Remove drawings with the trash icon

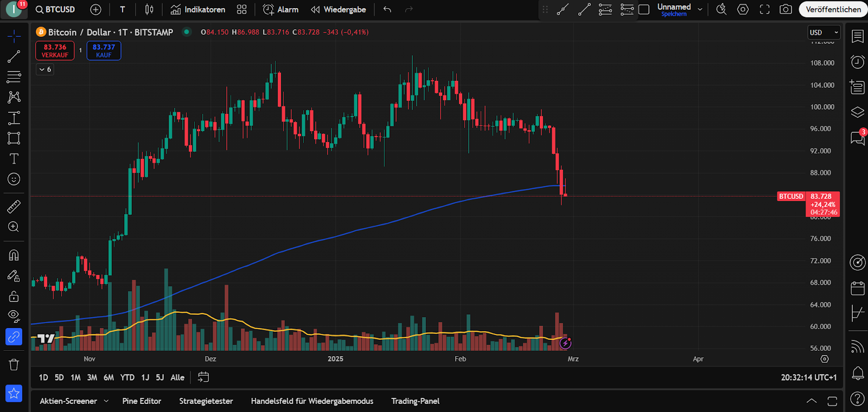point(14,364)
